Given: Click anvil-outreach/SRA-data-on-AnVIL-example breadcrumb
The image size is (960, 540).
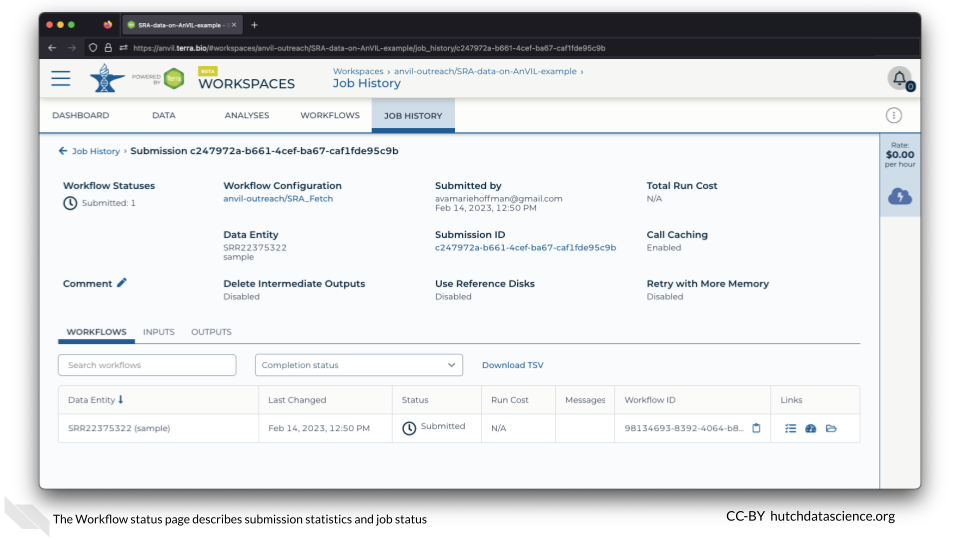Looking at the screenshot, I should click(486, 71).
